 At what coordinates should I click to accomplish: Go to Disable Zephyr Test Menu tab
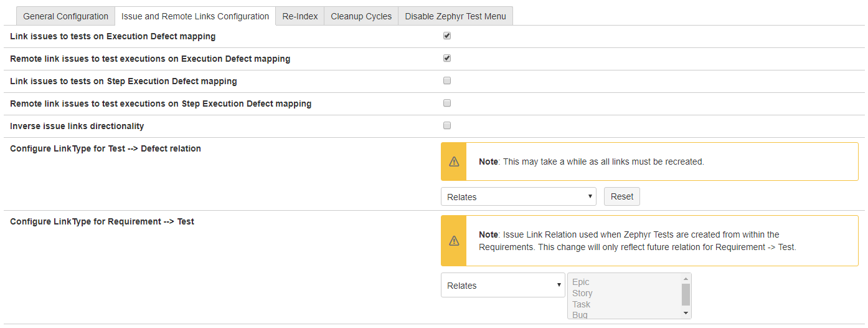pyautogui.click(x=456, y=16)
